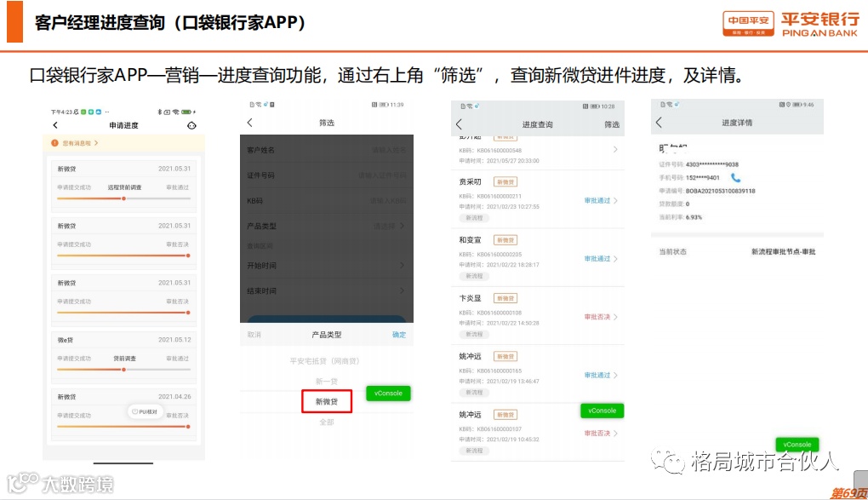Tap 审批否决 link on the 卞炎显 row
Screen dimensions: 868x500
pyautogui.click(x=597, y=317)
